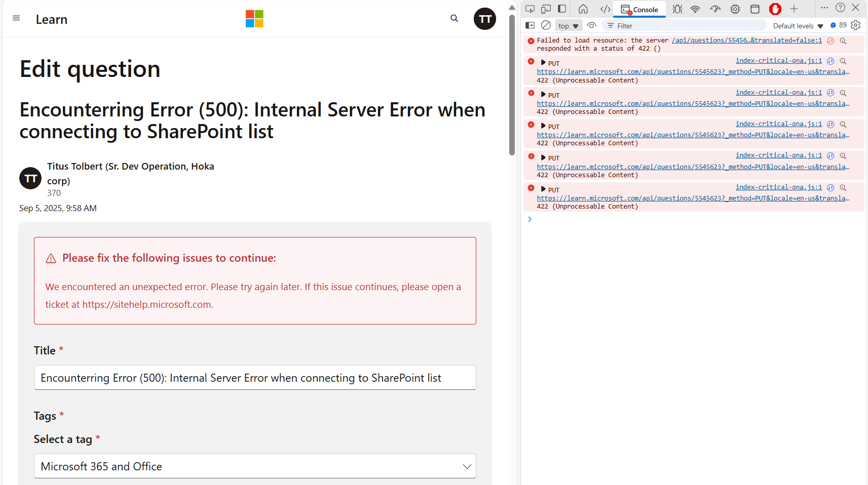Select the inspect element tool
The image size is (868, 485).
click(530, 9)
